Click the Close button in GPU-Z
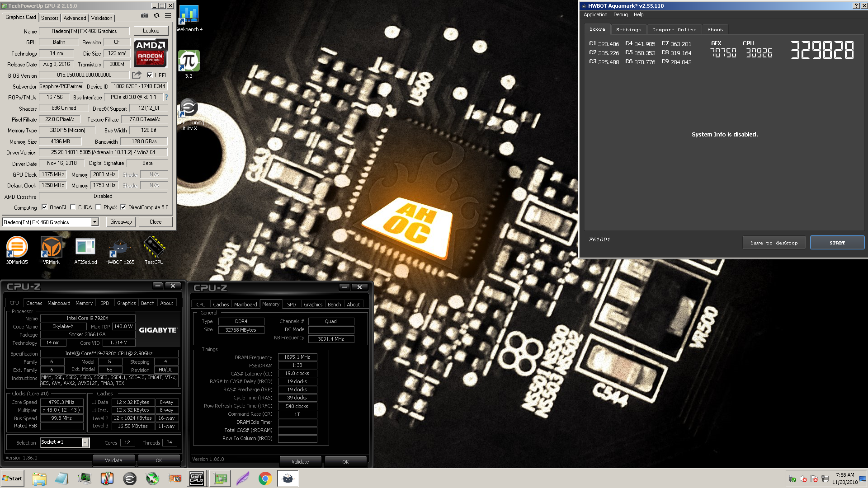This screenshot has width=868, height=488. 156,222
